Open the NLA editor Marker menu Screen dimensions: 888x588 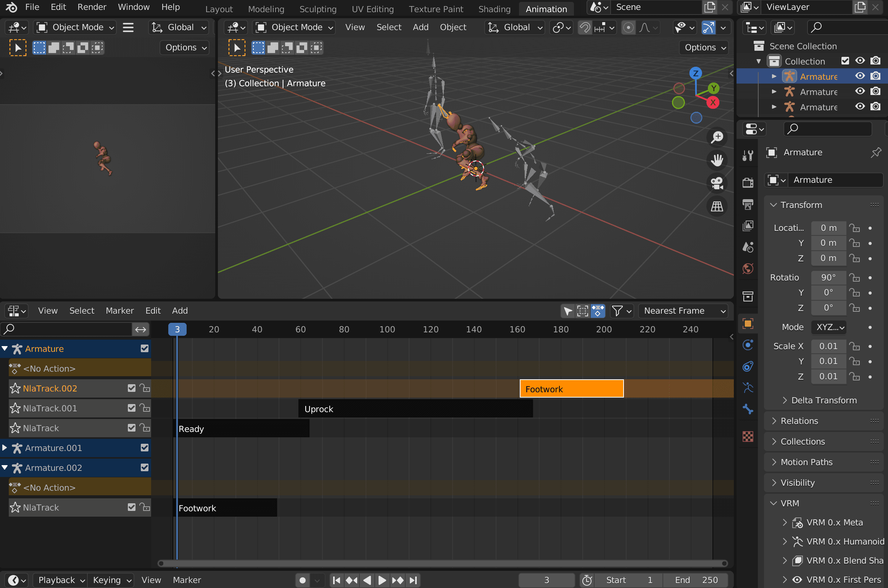(119, 311)
